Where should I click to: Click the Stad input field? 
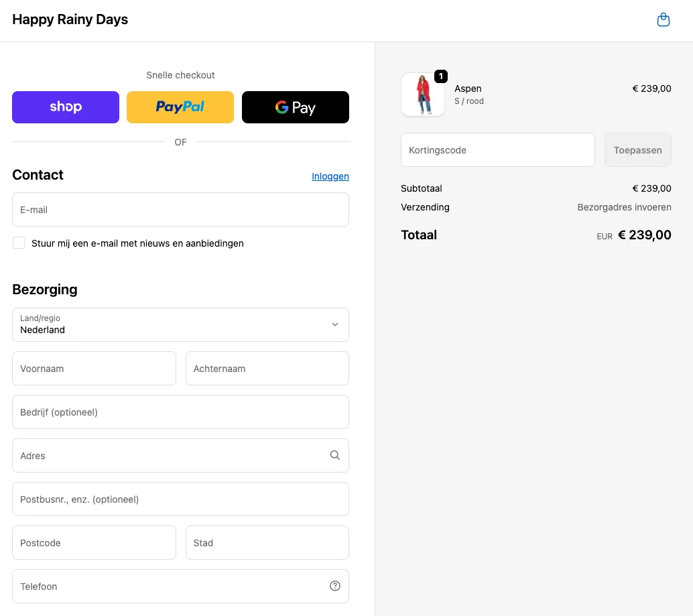pos(267,543)
